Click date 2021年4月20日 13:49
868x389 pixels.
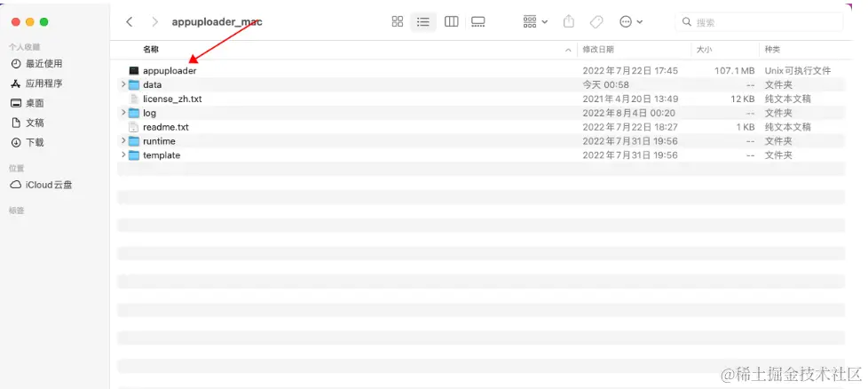(630, 99)
